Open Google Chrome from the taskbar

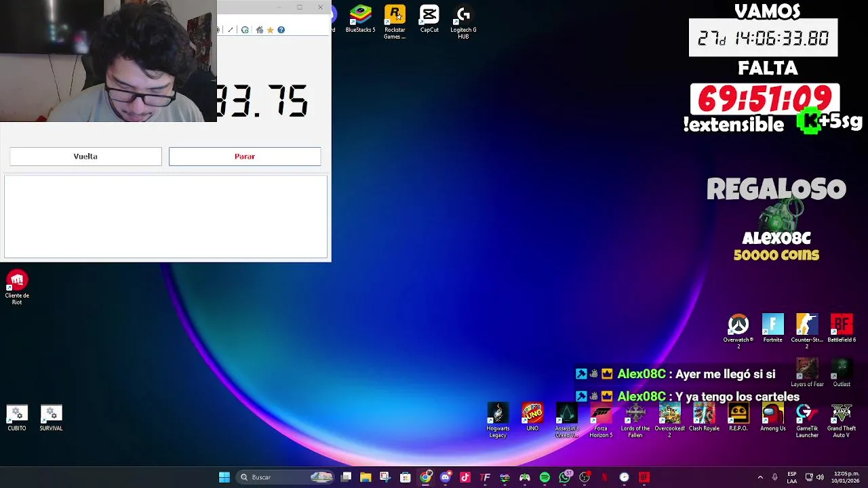[x=425, y=477]
